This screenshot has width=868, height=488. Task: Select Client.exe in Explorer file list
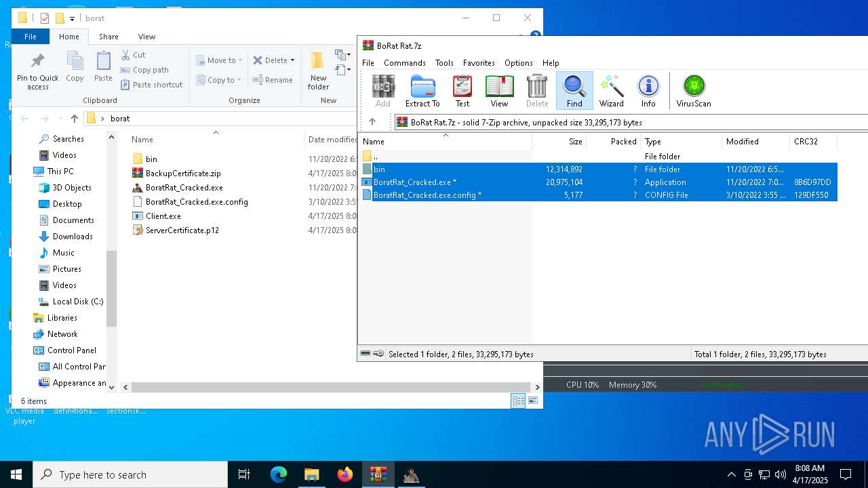point(163,216)
